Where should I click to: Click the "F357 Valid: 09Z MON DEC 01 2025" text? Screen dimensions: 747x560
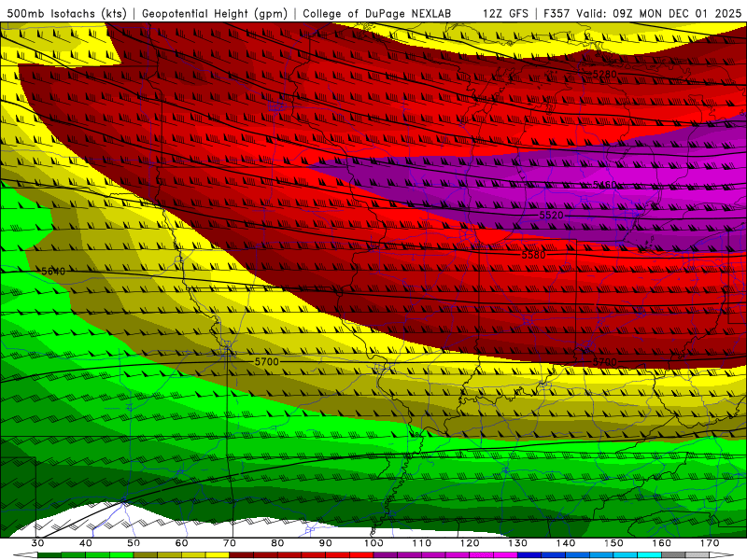[642, 13]
